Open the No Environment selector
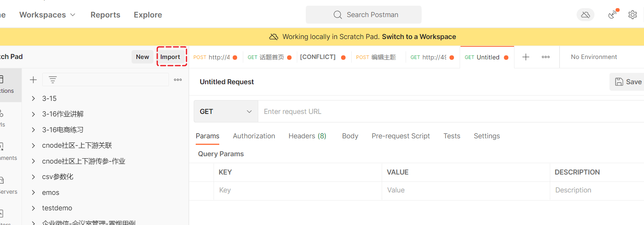The height and width of the screenshot is (225, 644). pyautogui.click(x=594, y=57)
